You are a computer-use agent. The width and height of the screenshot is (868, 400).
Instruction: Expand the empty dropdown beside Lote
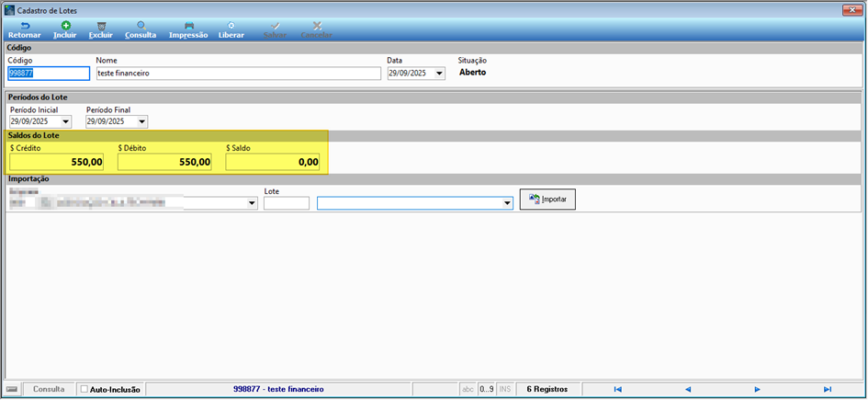click(x=508, y=204)
